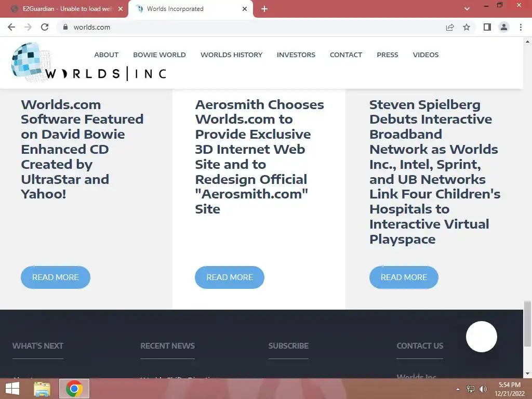Go to BOWIE WORLD page
Image resolution: width=532 pixels, height=399 pixels.
pyautogui.click(x=159, y=55)
